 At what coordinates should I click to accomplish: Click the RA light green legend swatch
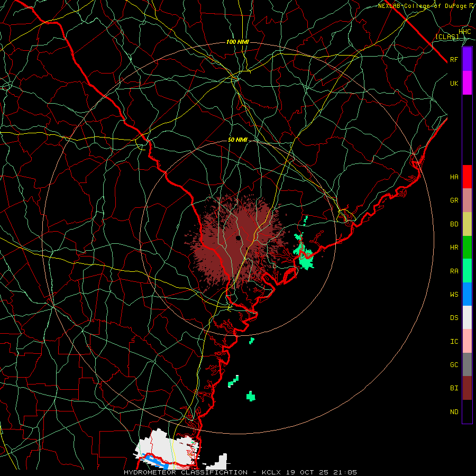[467, 271]
